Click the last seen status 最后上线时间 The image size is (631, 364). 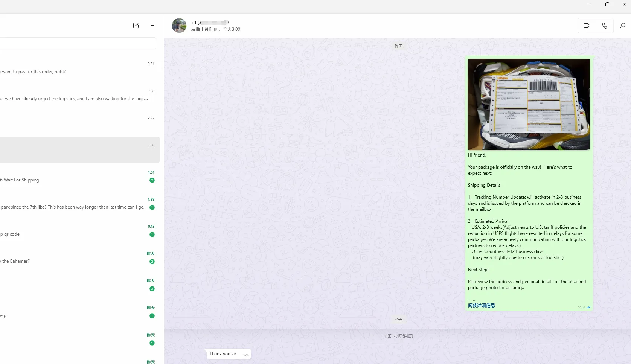point(216,29)
